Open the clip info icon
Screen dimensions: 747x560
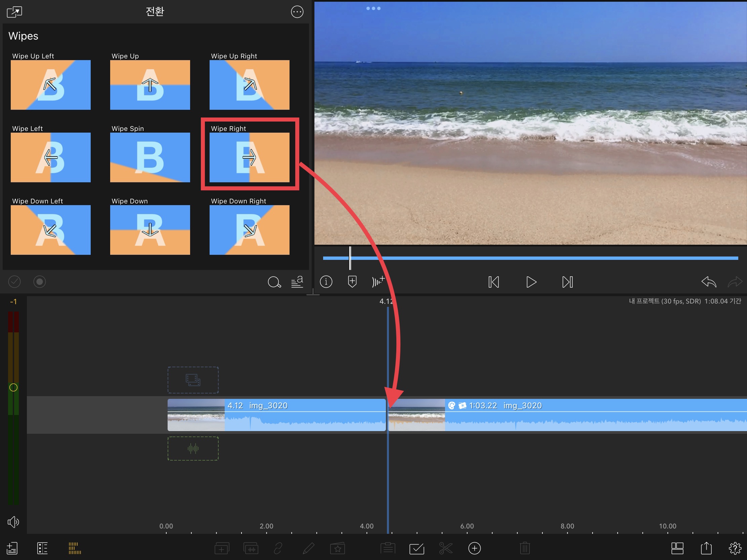(x=326, y=282)
